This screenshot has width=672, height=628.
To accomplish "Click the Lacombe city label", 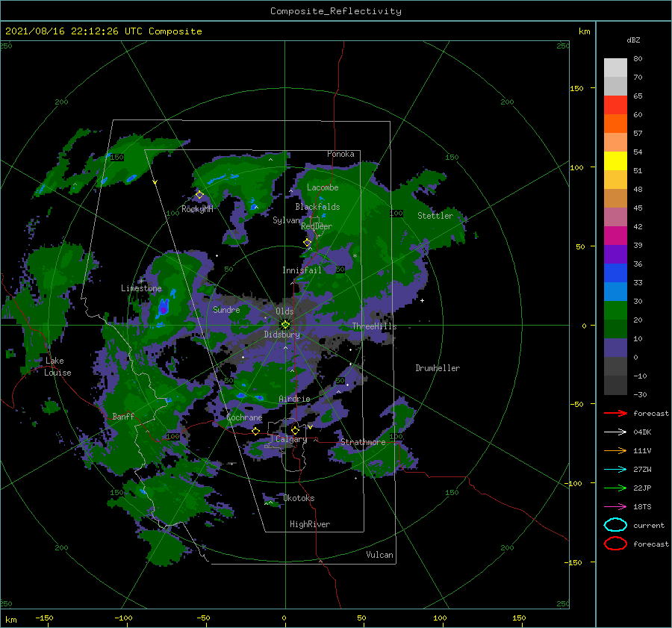I will (x=323, y=187).
